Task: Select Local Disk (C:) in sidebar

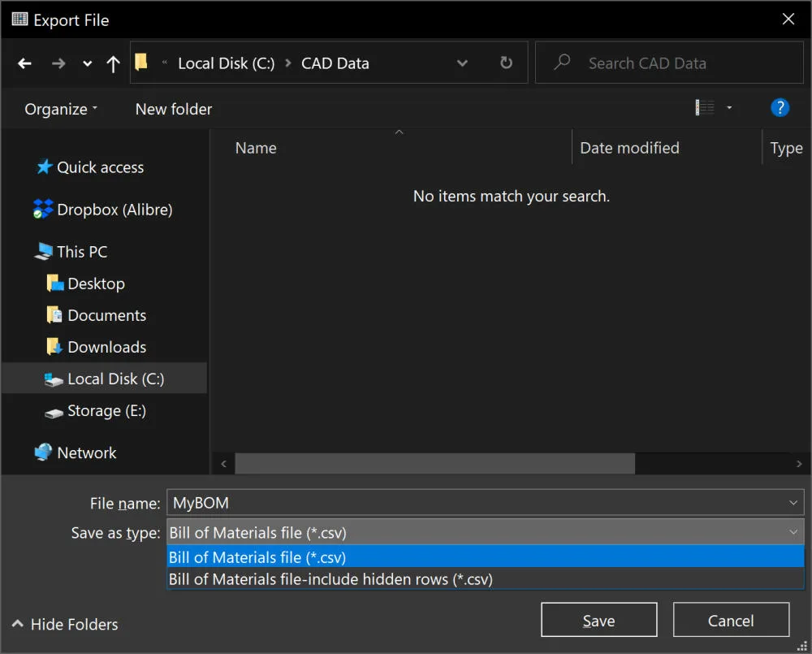Action: (x=104, y=379)
